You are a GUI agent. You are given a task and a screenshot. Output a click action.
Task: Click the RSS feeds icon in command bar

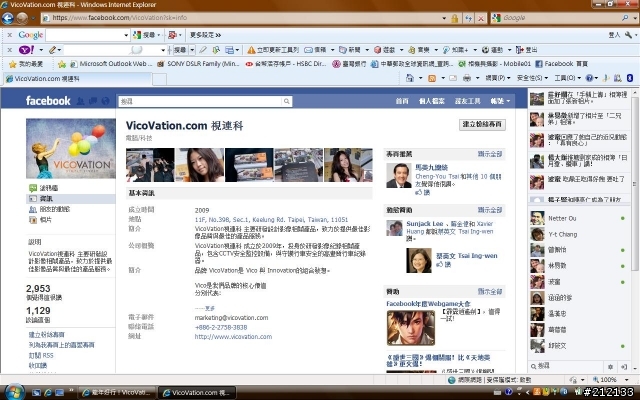coord(431,78)
